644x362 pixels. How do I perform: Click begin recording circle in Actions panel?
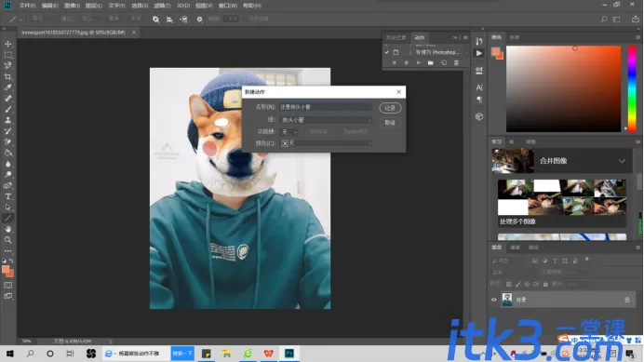click(x=406, y=63)
